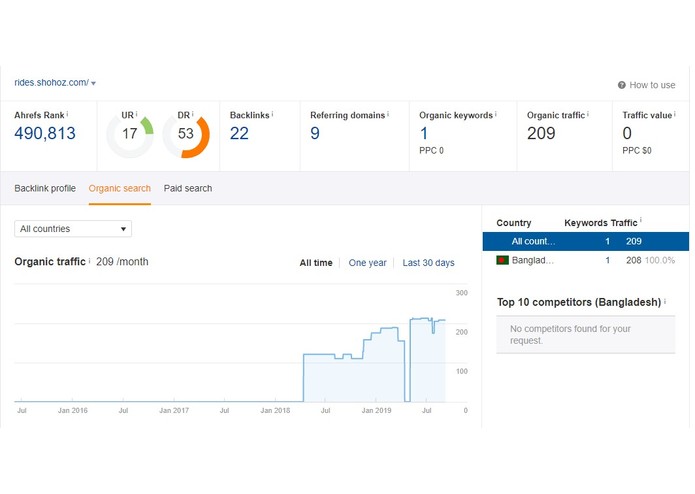
Task: Click the DR info icon
Action: 193,114
